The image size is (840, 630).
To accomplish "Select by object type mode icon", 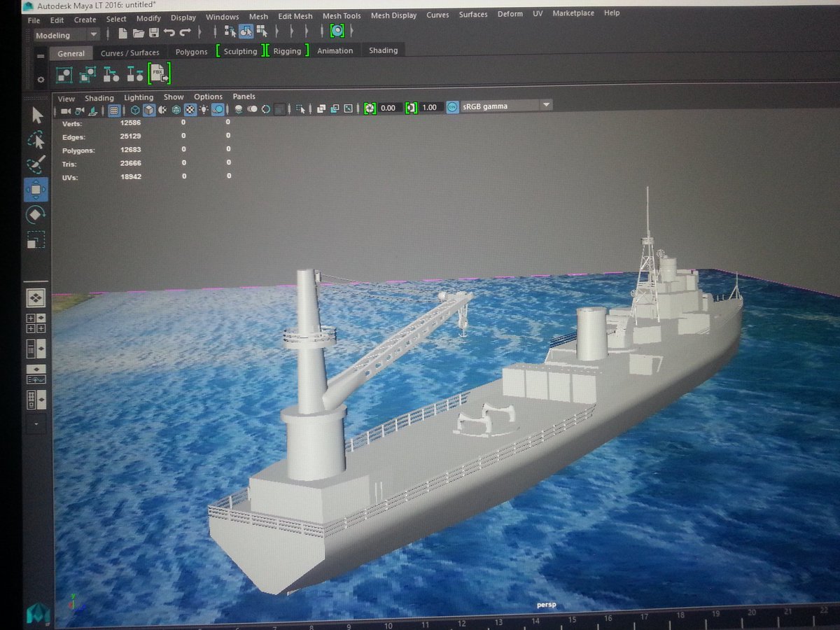I will [x=246, y=31].
